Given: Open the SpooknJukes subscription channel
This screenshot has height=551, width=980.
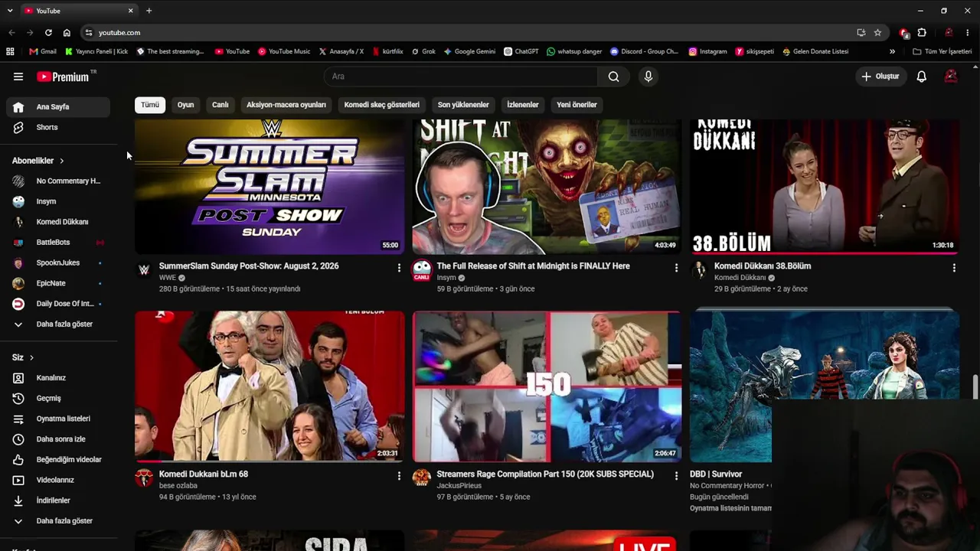Looking at the screenshot, I should (58, 263).
